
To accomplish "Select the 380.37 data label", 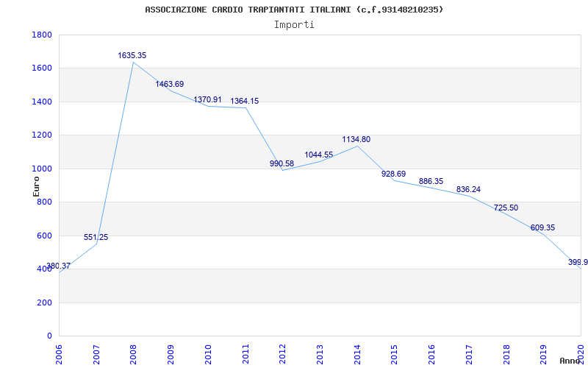I will coord(58,266).
